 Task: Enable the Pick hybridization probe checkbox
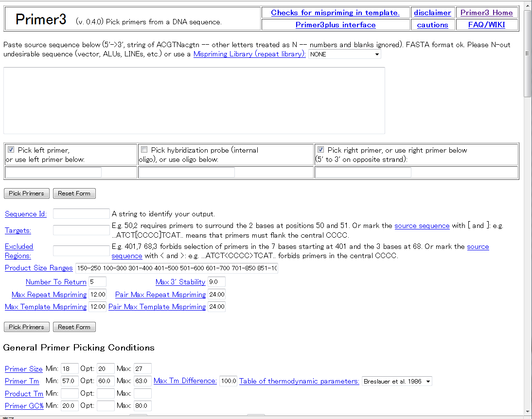[144, 150]
